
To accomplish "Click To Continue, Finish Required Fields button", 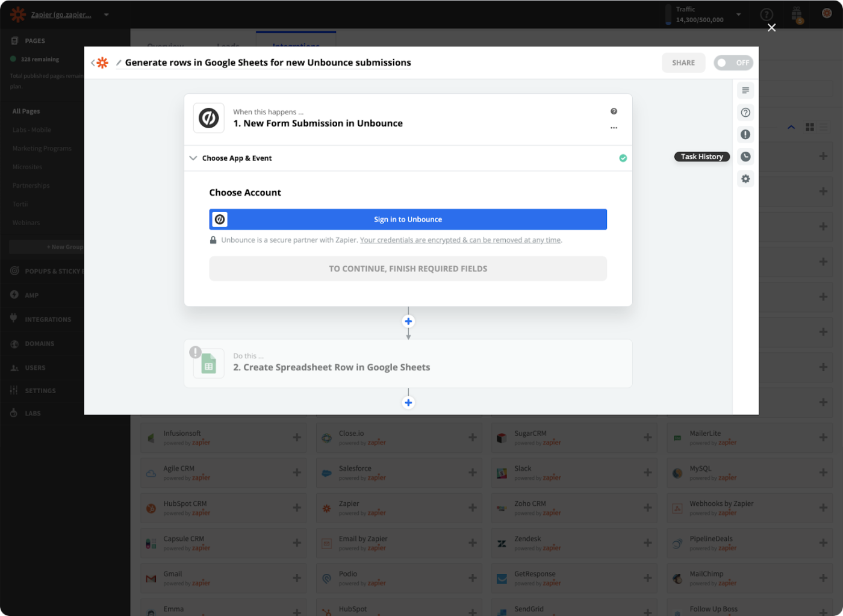I will click(x=408, y=269).
